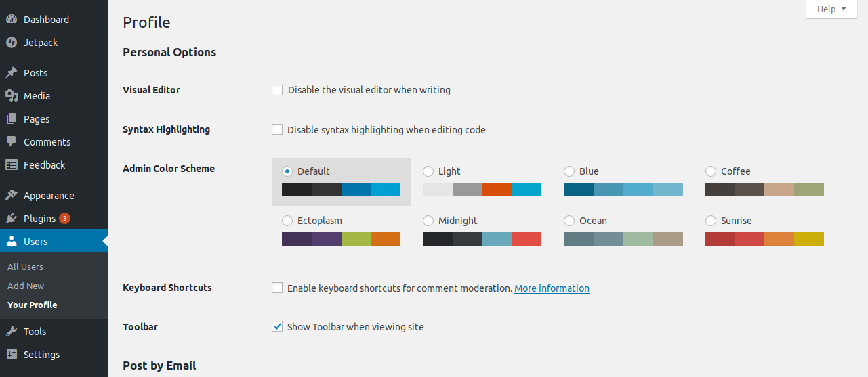
Task: Click the Posts pushpin icon
Action: [x=12, y=73]
